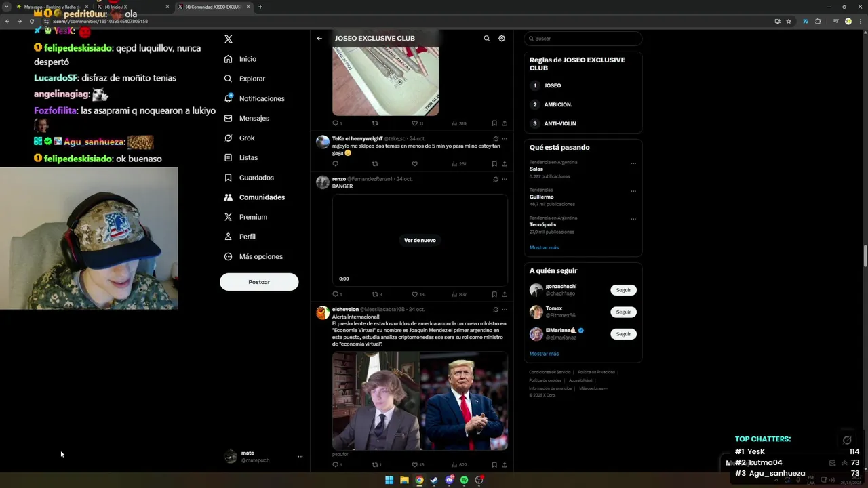The width and height of the screenshot is (868, 488).
Task: Open Trump image in elchevelon post
Action: click(x=464, y=401)
